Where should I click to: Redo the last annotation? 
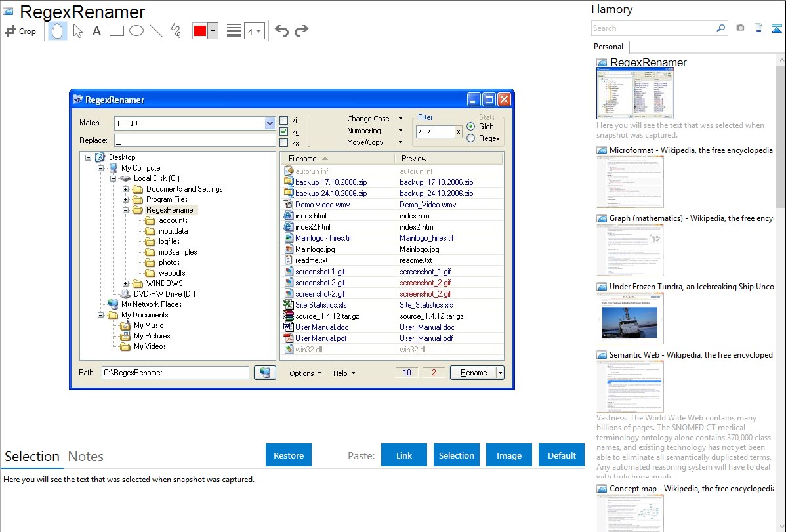point(301,31)
